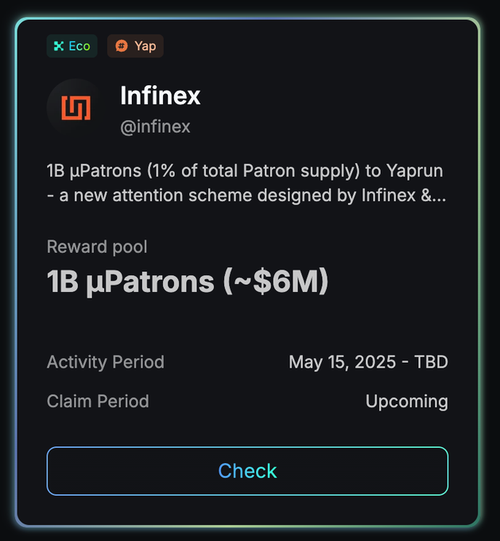Click the Infinex orange logo avatar
The width and height of the screenshot is (500, 541).
click(x=76, y=108)
